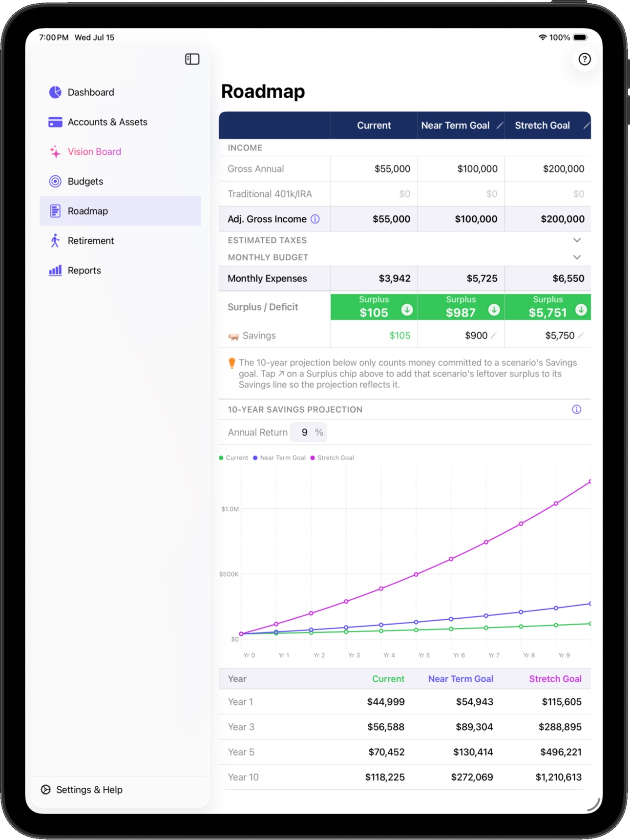Screen dimensions: 630x840
Task: Check the battery indicator in status bar
Action: point(580,38)
